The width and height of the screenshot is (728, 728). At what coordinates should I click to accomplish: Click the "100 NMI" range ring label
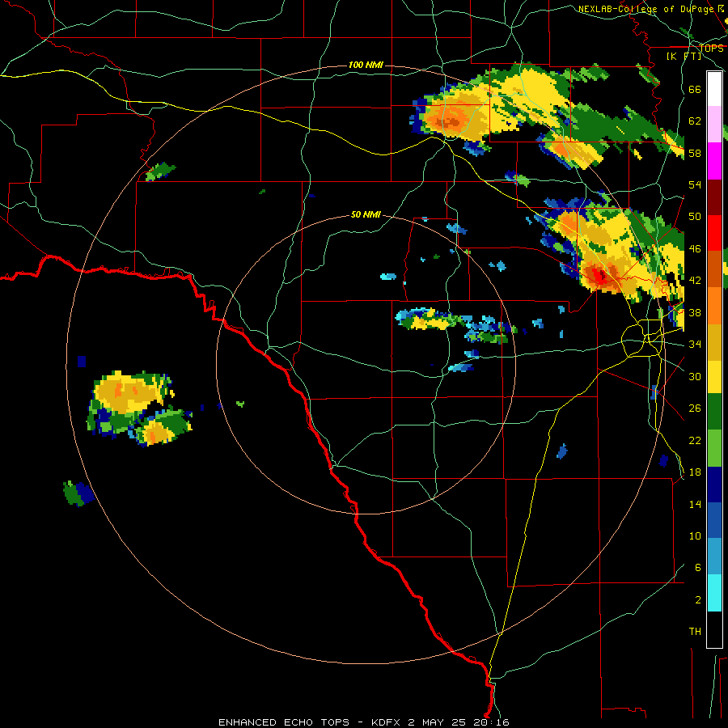[366, 65]
